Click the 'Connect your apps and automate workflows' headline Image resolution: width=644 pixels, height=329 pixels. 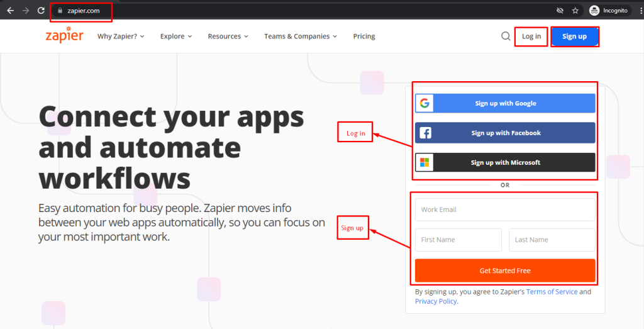tap(171, 147)
